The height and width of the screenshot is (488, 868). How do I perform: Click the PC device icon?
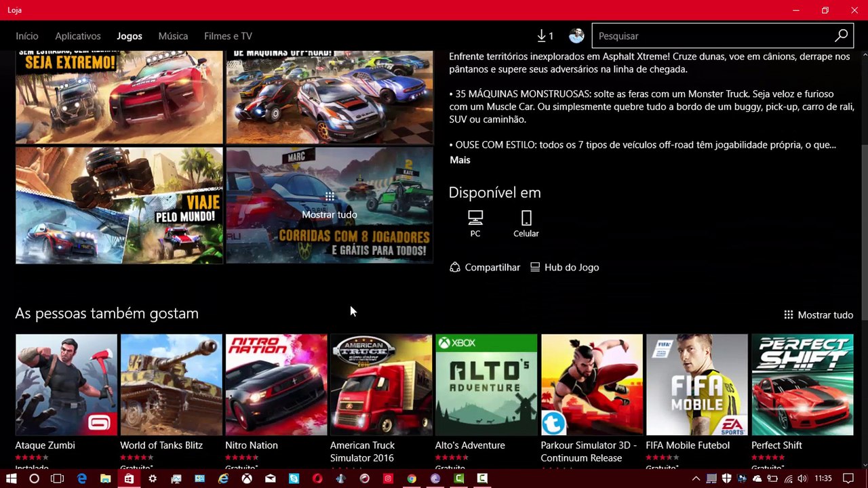coord(475,218)
